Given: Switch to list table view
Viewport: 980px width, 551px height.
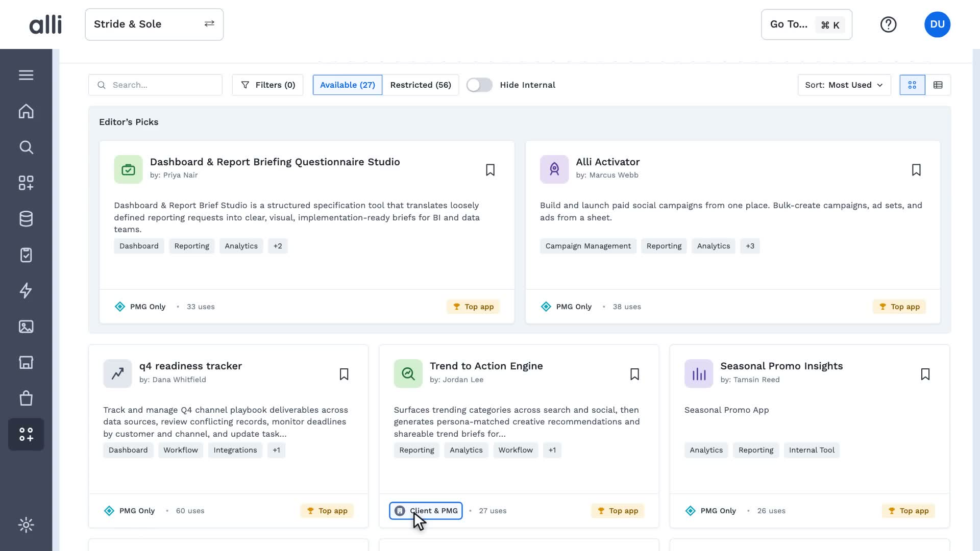Looking at the screenshot, I should (938, 85).
